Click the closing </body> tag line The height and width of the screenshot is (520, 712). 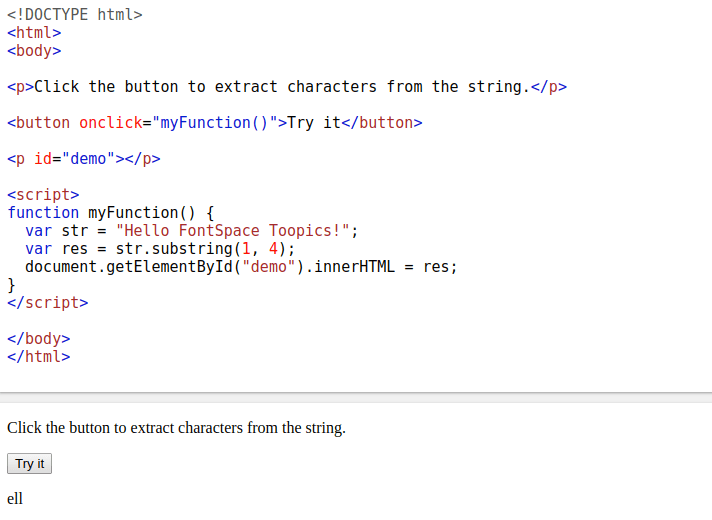pos(39,339)
